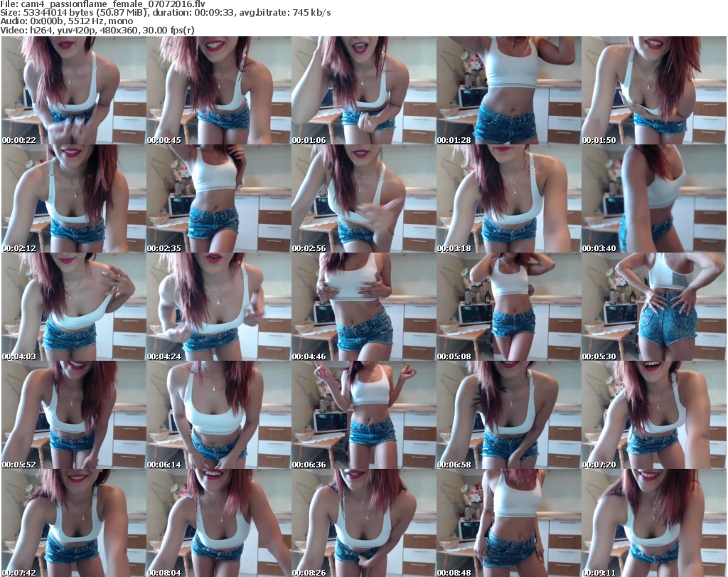Select the thumbnail at 00:08:48
This screenshot has width=728, height=577.
pyautogui.click(x=509, y=523)
